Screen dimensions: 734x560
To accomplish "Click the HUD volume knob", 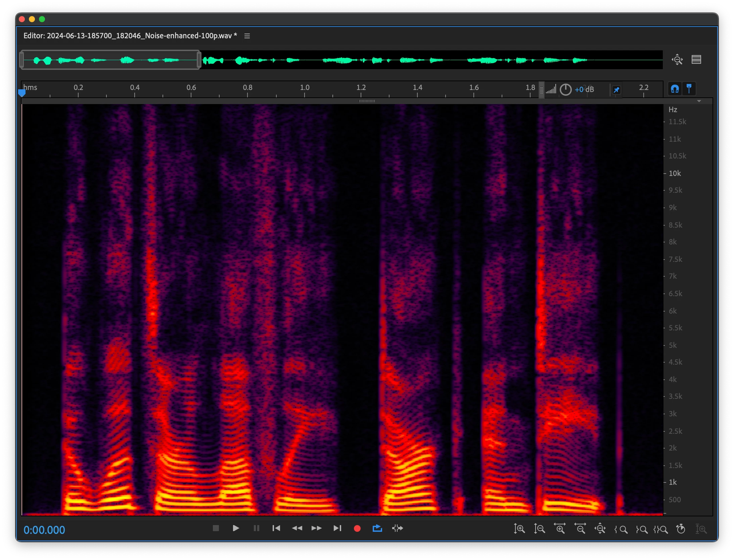I will (565, 90).
